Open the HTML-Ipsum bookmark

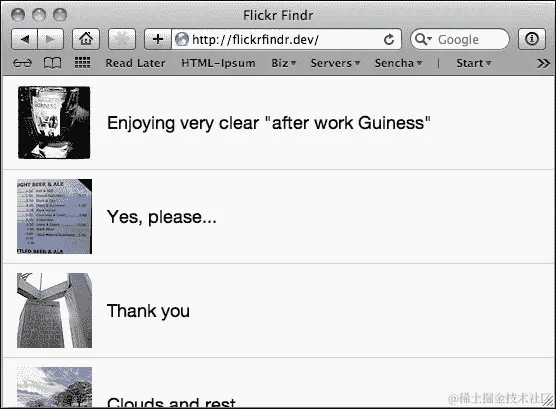pyautogui.click(x=218, y=63)
